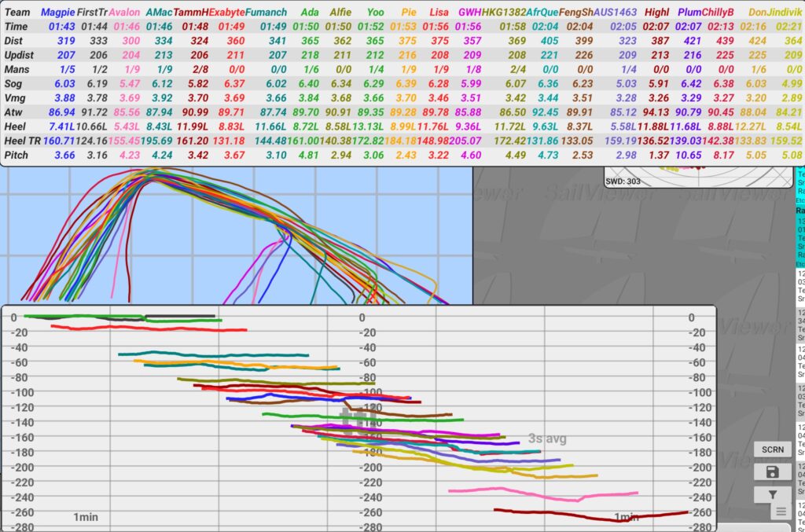Select the FengSh team column header
805x532 pixels.
[576, 13]
